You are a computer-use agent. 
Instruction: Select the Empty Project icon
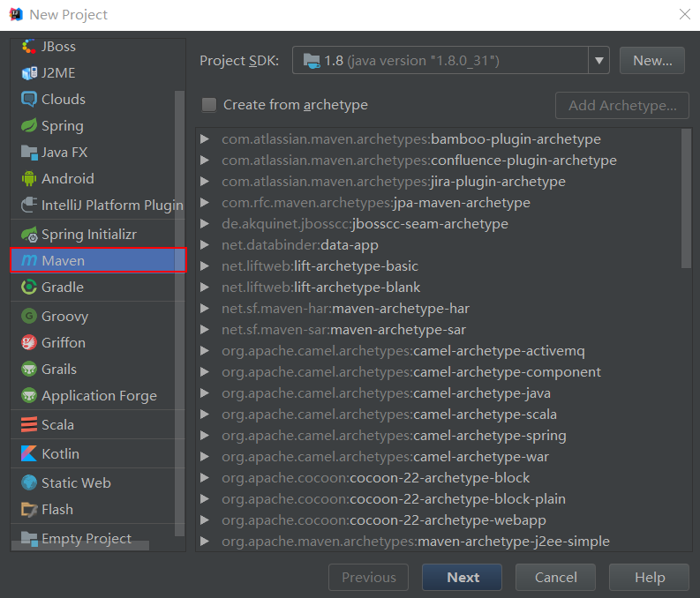click(x=29, y=539)
